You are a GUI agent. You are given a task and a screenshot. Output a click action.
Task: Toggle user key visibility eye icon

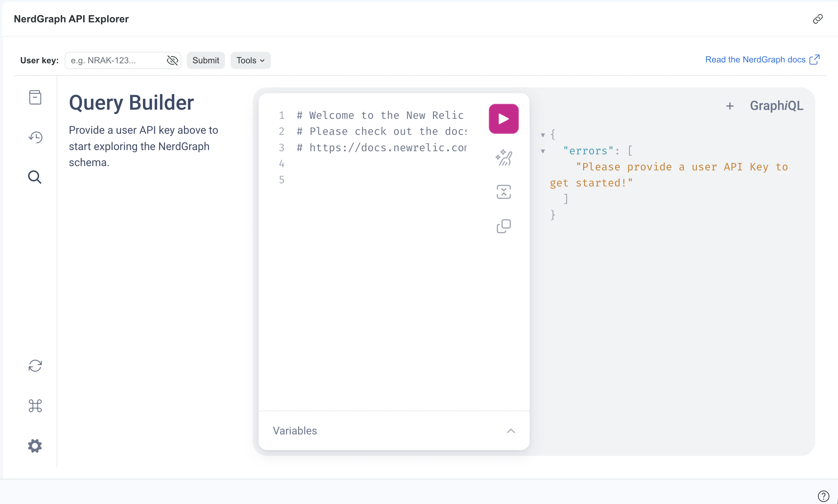172,60
